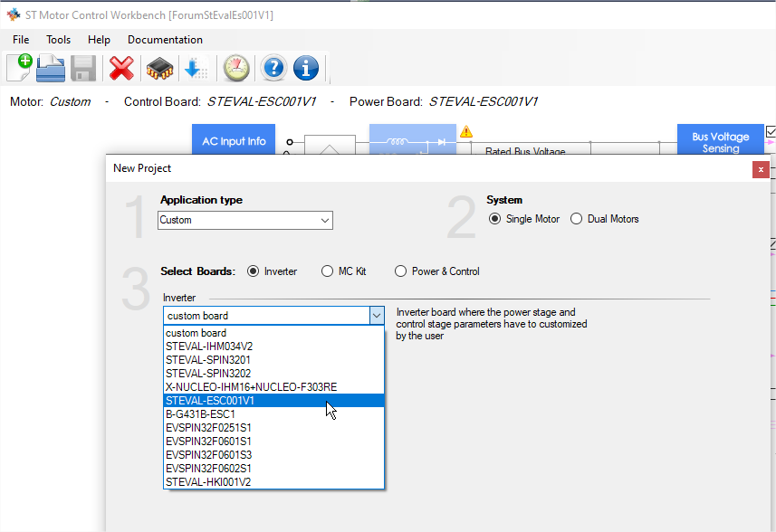
Task: Click the application logo in the title bar
Action: [x=14, y=14]
